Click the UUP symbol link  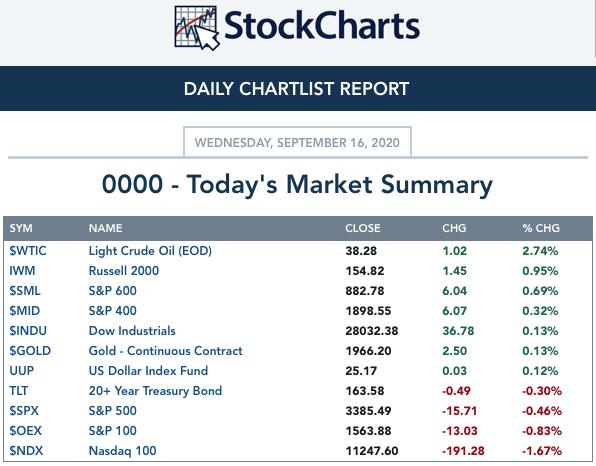pos(22,371)
